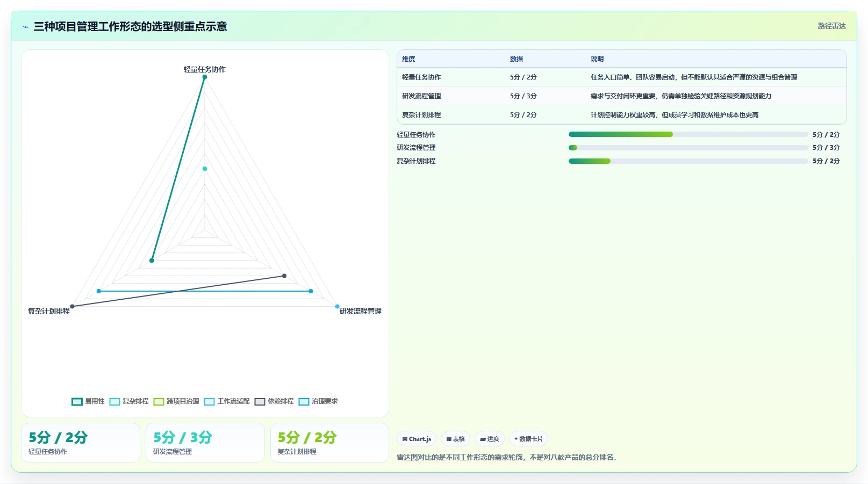Click the 轻量任务协作 radar axis label

coord(205,69)
